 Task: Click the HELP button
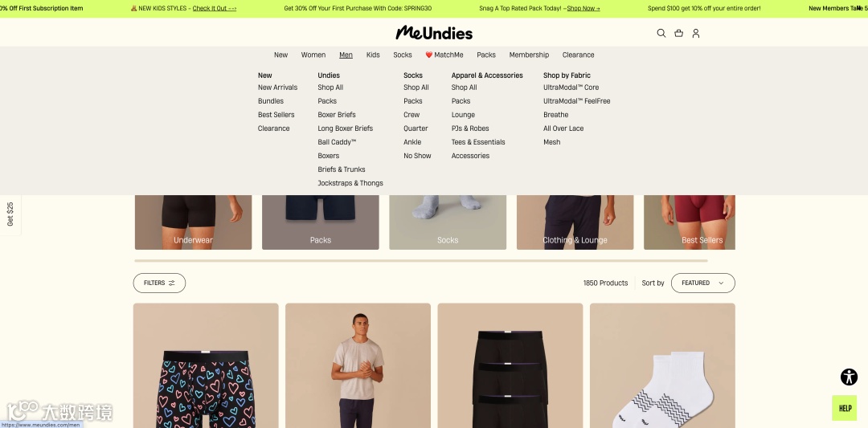click(x=844, y=408)
